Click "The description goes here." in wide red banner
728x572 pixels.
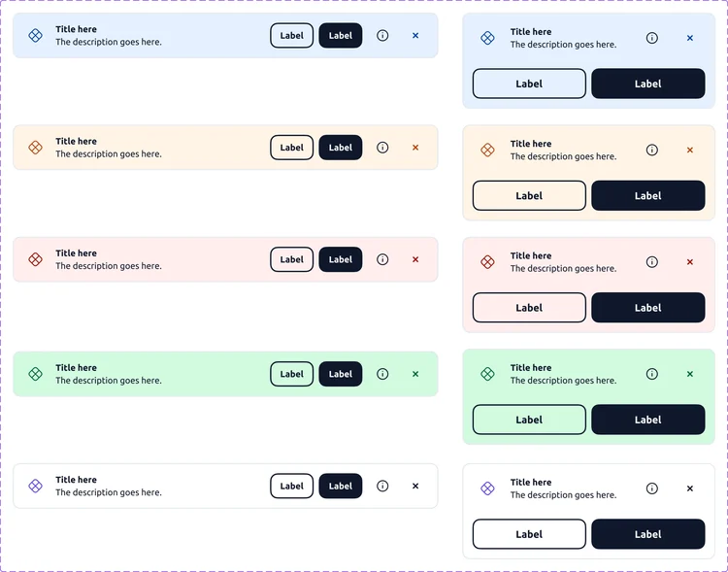pos(109,266)
